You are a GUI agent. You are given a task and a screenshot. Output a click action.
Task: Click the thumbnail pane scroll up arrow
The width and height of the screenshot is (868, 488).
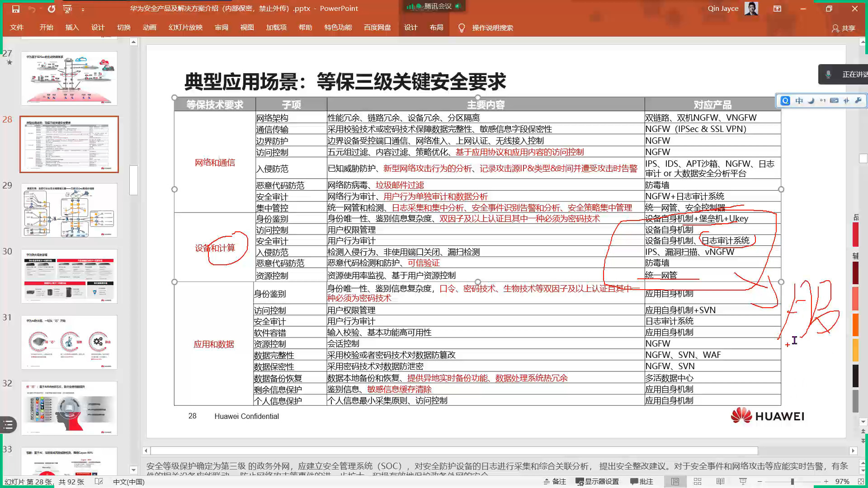[133, 42]
